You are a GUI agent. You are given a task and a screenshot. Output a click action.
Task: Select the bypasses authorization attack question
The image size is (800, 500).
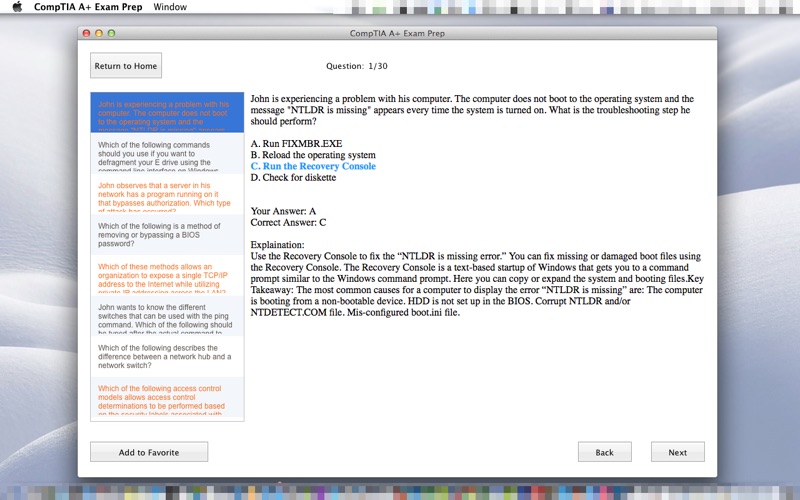coord(167,194)
